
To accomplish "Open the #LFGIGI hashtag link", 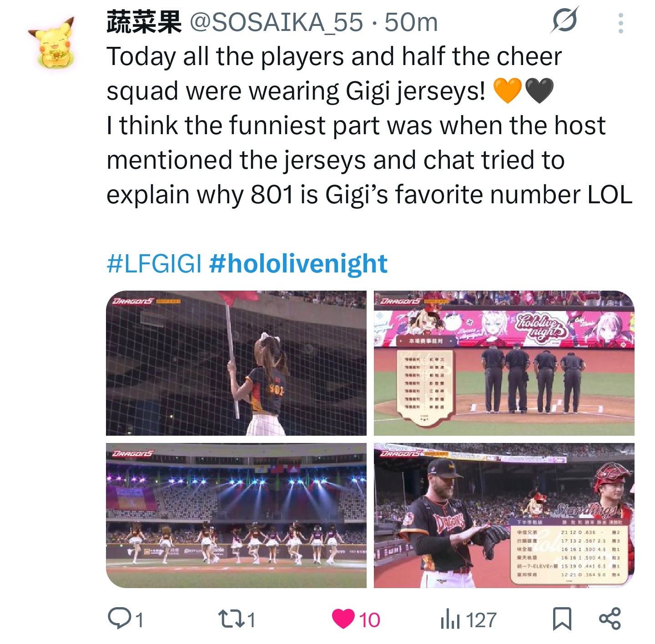I will (x=154, y=264).
